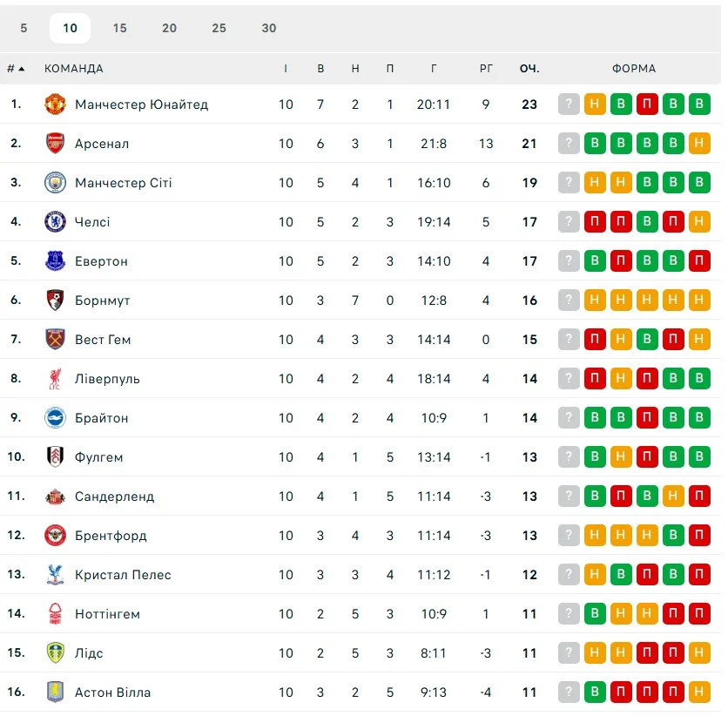Image resolution: width=728 pixels, height=716 pixels.
Task: Click the Manchester United club crest
Action: coord(56,105)
